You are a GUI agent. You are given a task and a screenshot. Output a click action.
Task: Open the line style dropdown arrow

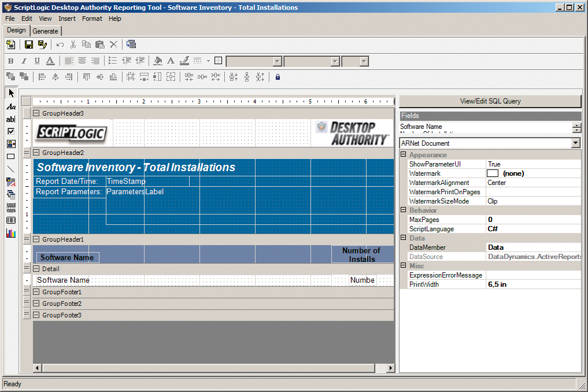(208, 61)
